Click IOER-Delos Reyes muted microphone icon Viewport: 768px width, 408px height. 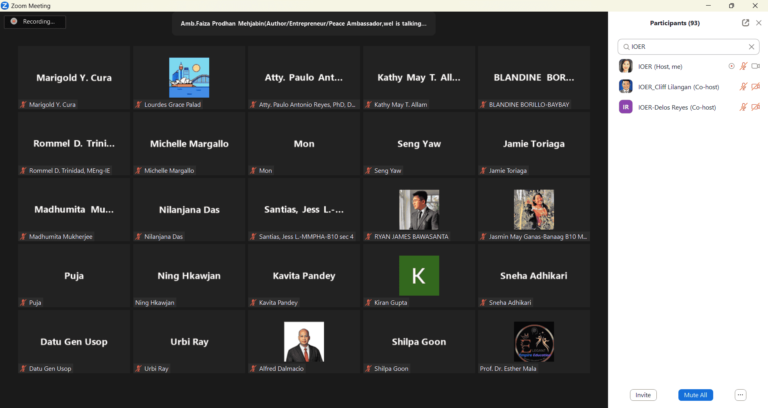click(x=743, y=107)
